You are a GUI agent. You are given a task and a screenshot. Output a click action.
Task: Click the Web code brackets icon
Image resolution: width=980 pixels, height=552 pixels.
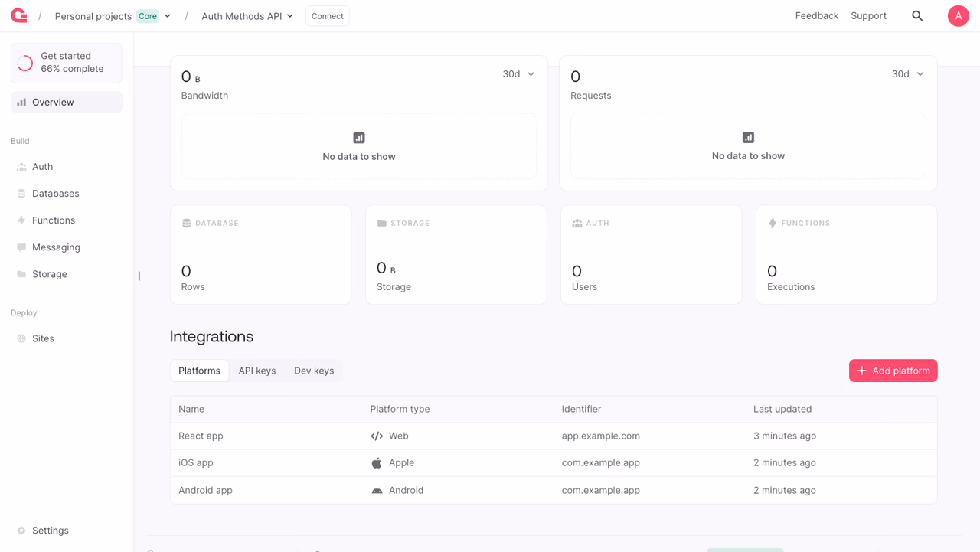click(x=377, y=436)
